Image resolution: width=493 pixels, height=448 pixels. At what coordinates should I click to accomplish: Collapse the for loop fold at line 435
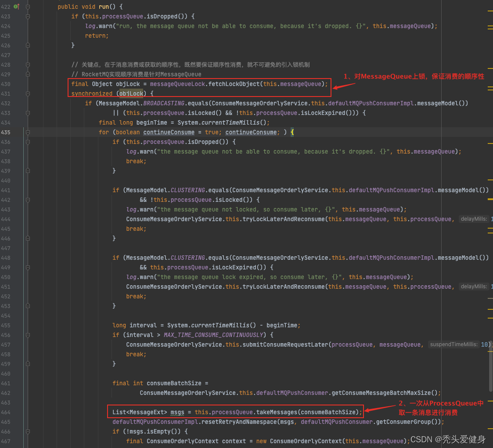pos(28,133)
